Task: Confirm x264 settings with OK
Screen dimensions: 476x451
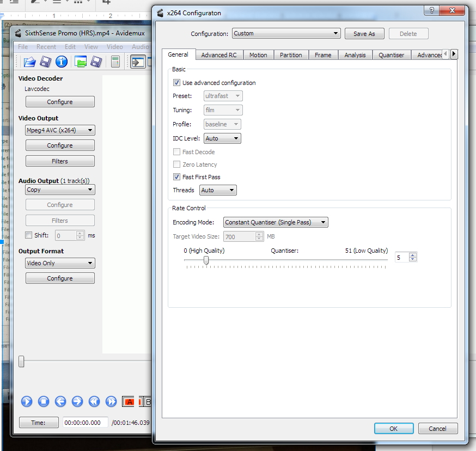Action: (x=393, y=429)
